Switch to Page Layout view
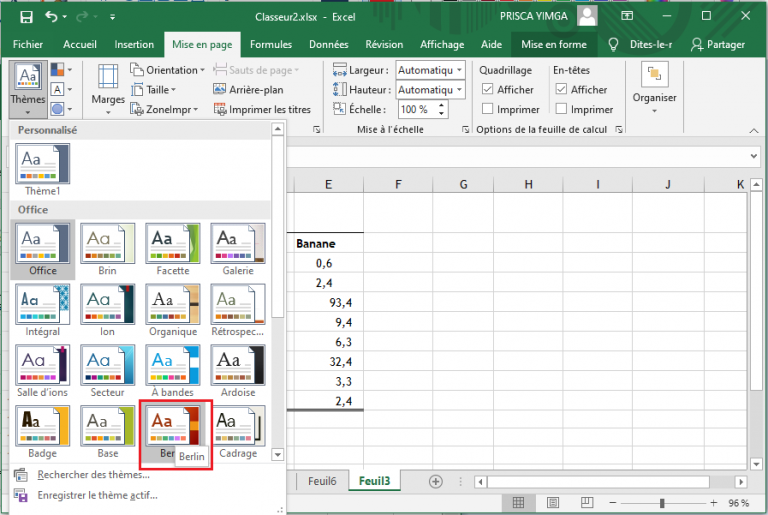The image size is (768, 515). [553, 503]
